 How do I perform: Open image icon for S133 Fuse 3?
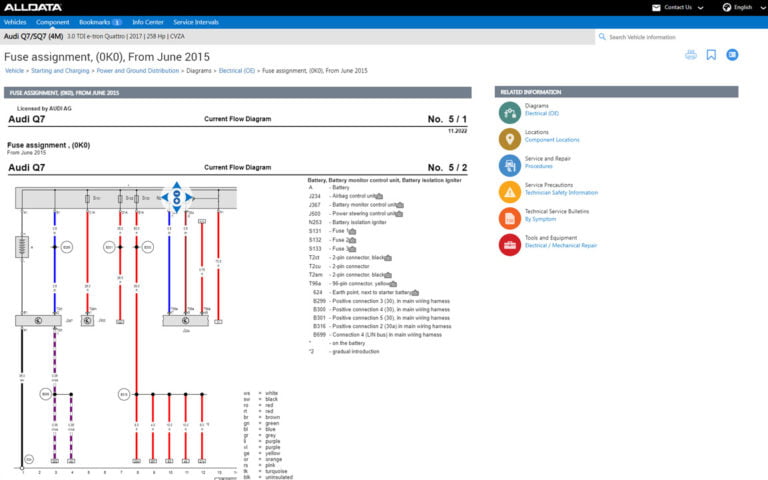click(352, 249)
